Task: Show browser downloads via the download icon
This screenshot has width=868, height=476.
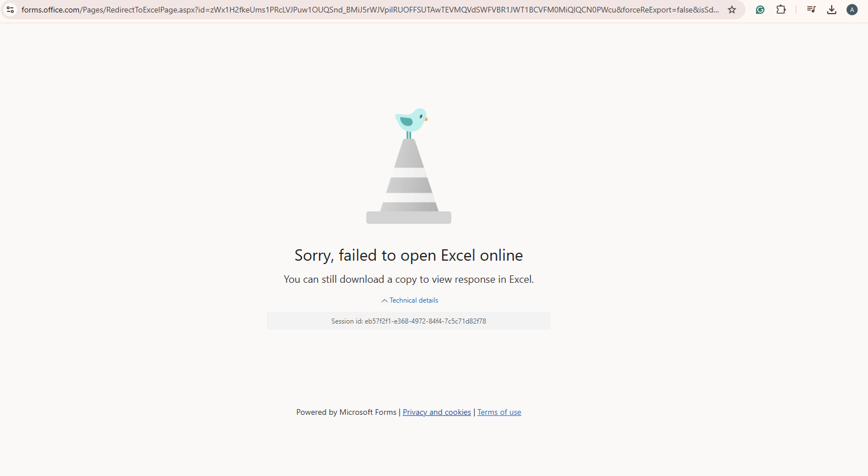Action: [832, 10]
